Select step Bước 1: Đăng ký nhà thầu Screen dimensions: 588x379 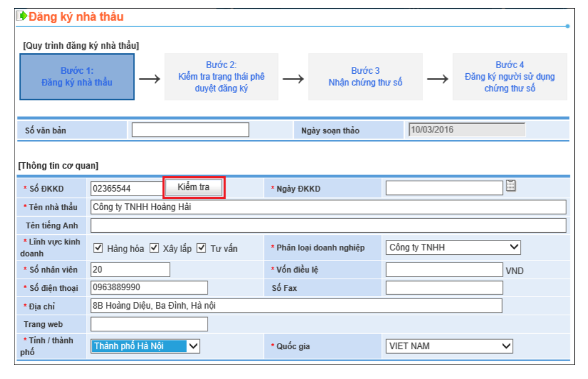(77, 77)
